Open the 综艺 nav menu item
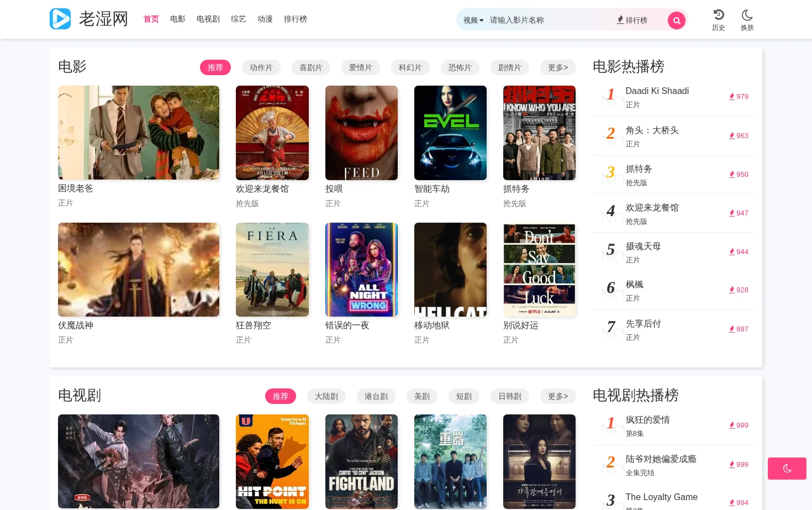The width and height of the screenshot is (812, 510). (x=239, y=19)
